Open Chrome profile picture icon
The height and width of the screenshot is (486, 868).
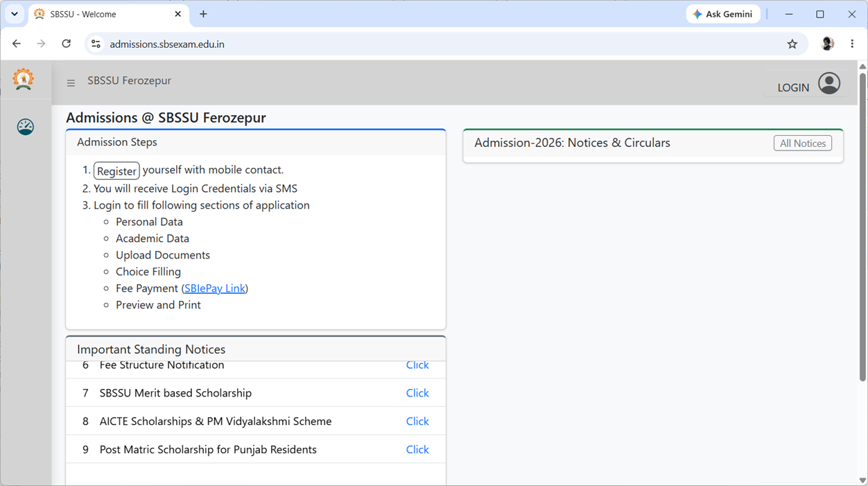tap(827, 44)
